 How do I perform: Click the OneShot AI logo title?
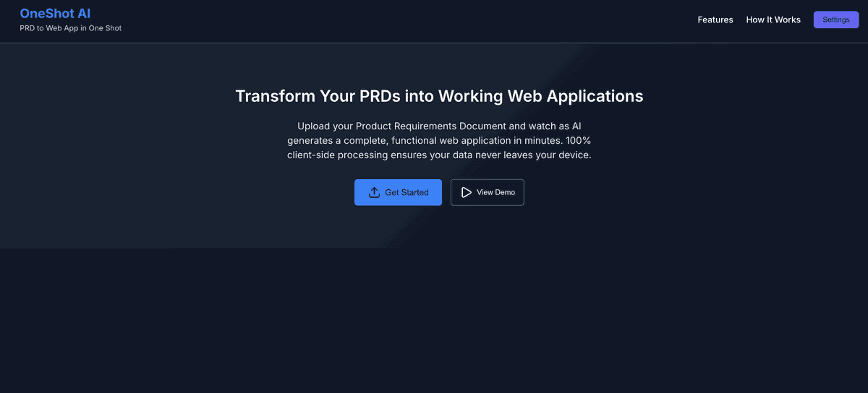click(x=55, y=14)
